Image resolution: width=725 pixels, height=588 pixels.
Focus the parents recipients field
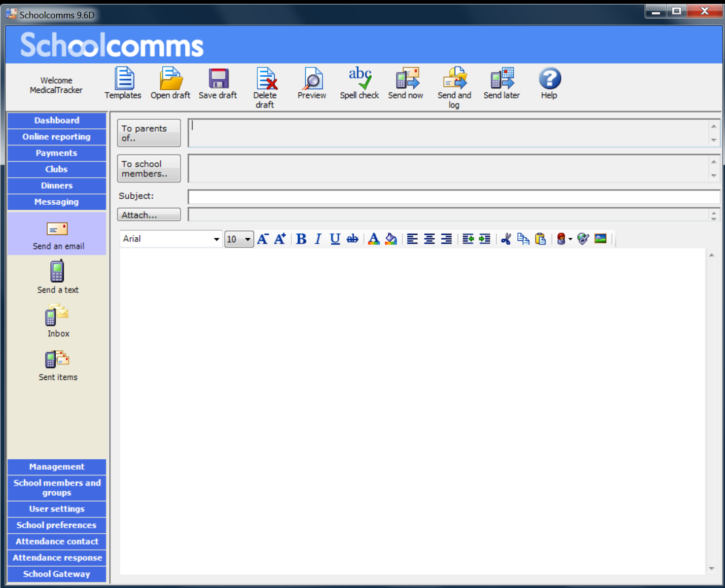448,133
